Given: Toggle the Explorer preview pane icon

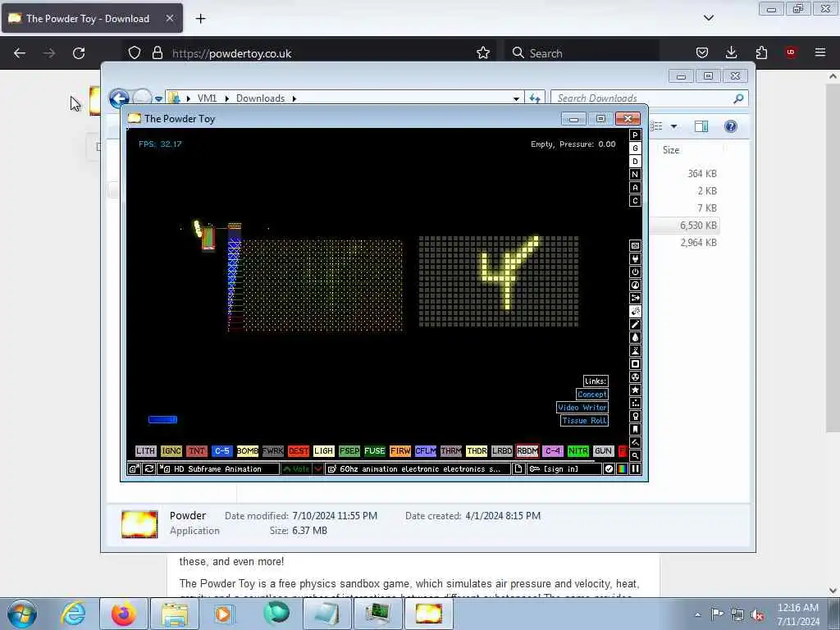Looking at the screenshot, I should 701,126.
